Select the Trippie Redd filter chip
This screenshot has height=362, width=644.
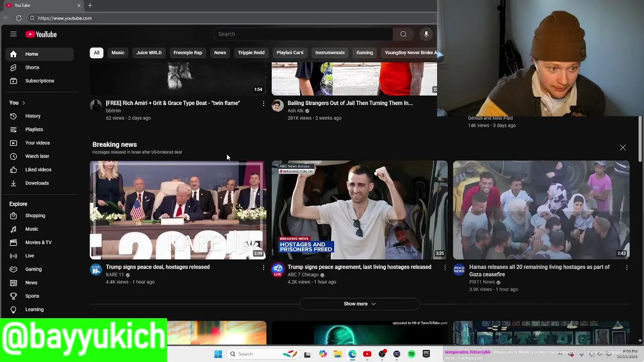click(x=251, y=53)
